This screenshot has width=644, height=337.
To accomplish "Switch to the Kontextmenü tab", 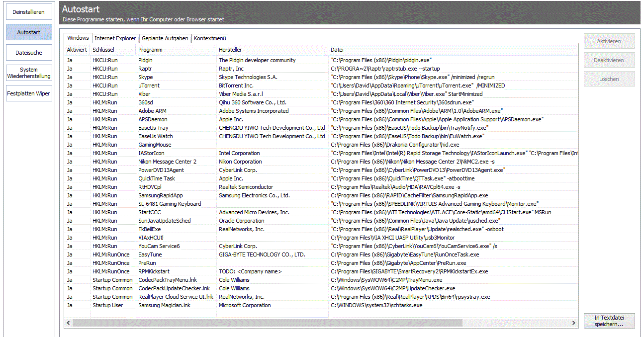I will 210,38.
